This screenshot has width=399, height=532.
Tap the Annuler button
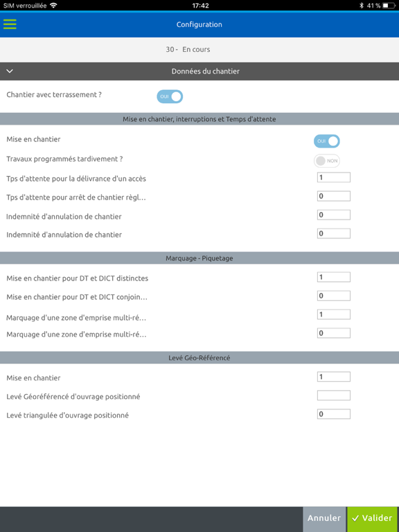pyautogui.click(x=324, y=518)
